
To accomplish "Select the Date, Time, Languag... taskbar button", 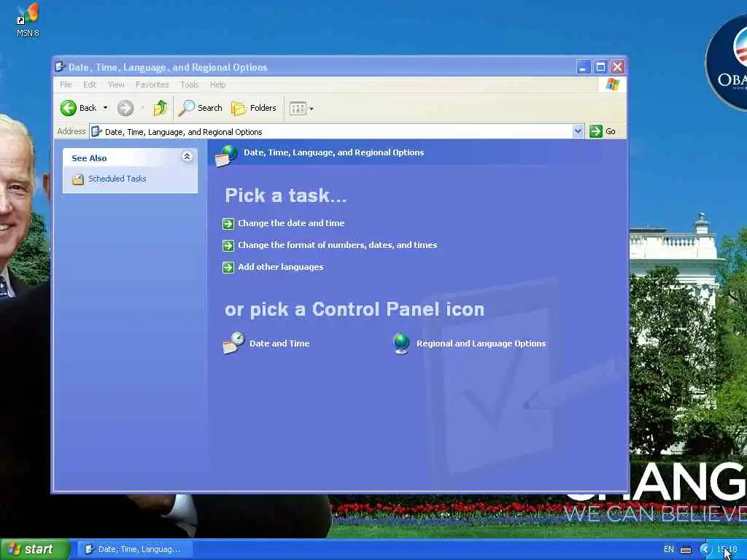I will (x=135, y=549).
